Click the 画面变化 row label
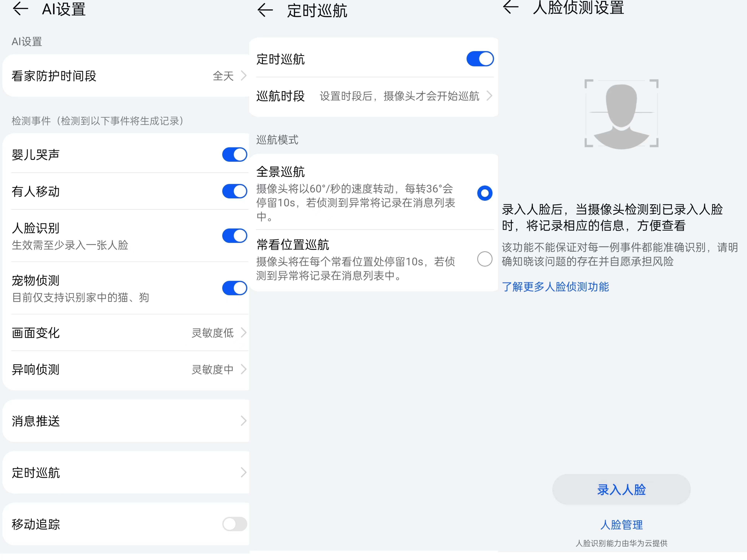Viewport: 747px width, 560px height. pyautogui.click(x=36, y=333)
